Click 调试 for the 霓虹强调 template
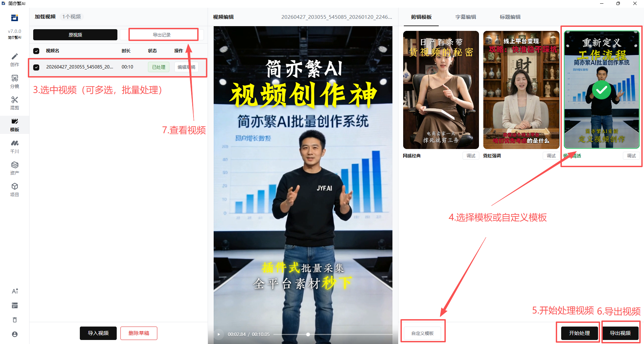 pyautogui.click(x=551, y=156)
